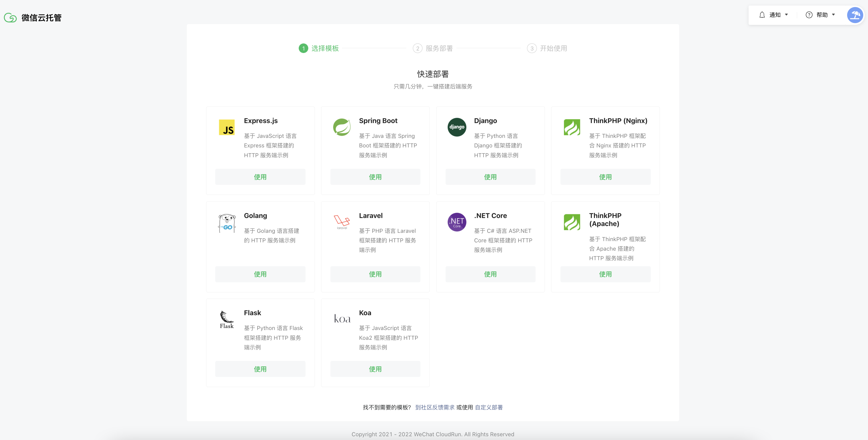Click the .NET Core purple logo
The height and width of the screenshot is (440, 868).
(x=457, y=222)
